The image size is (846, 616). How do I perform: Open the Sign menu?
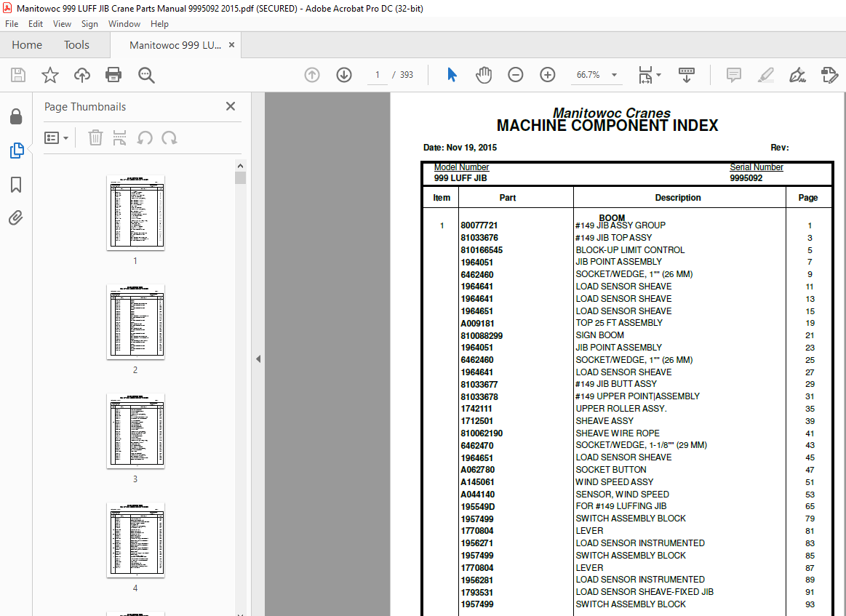89,24
